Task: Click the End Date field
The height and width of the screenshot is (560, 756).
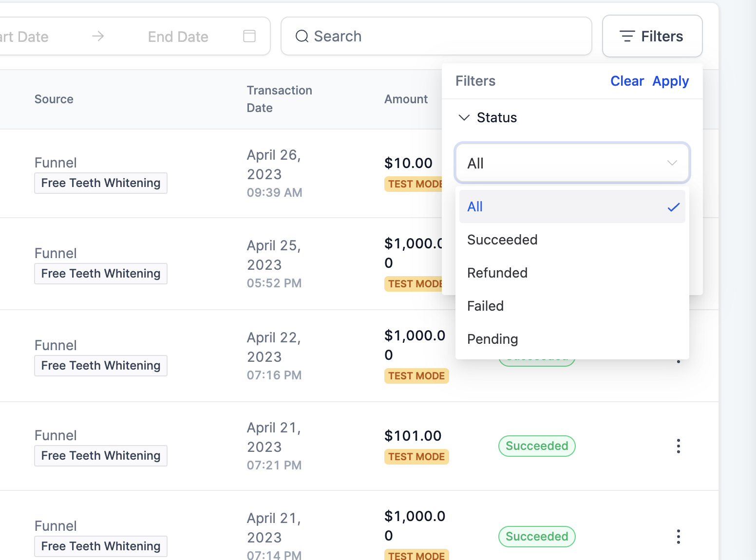Action: tap(178, 37)
